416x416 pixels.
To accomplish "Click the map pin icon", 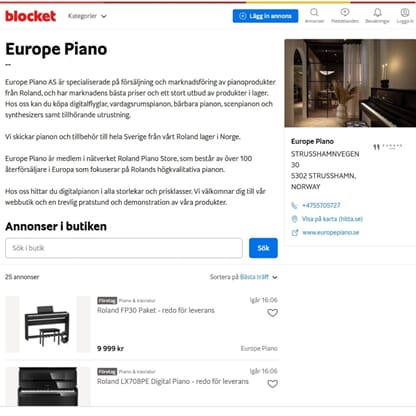I will pyautogui.click(x=294, y=219).
